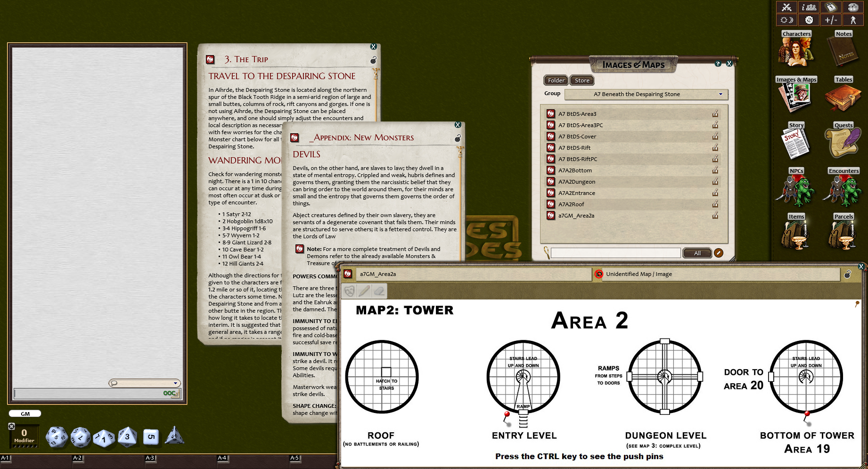Open the Tokens bag icon in the toolbar
The image size is (868, 469).
[x=853, y=7]
